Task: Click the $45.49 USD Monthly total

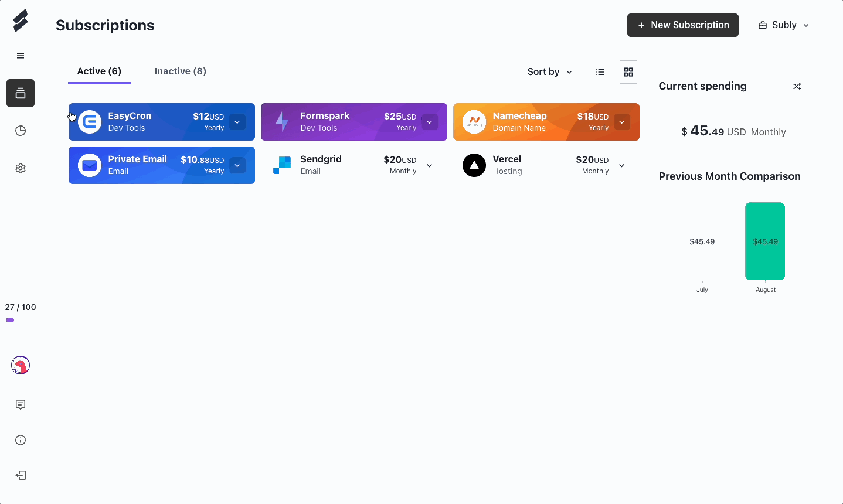Action: point(733,131)
